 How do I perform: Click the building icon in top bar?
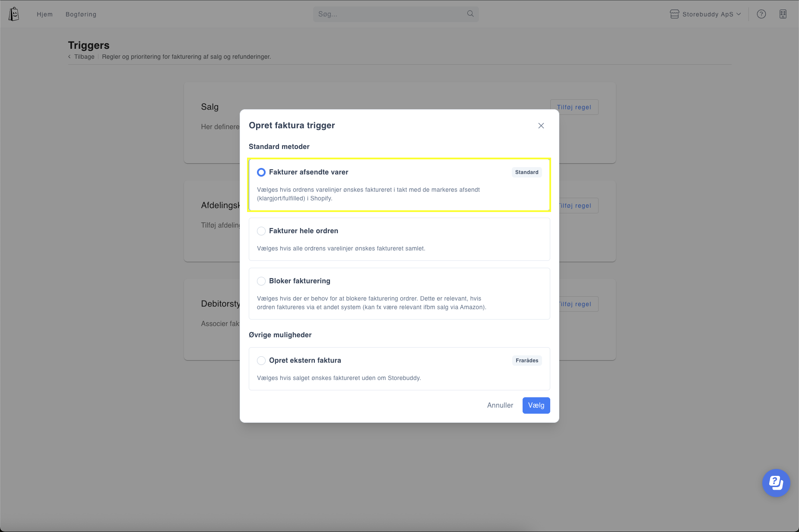click(x=783, y=14)
